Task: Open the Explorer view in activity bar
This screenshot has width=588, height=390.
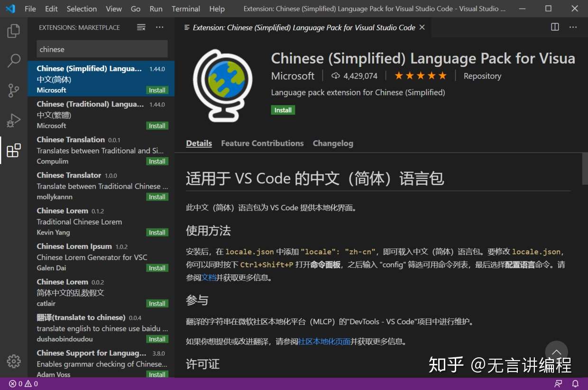Action: 14,31
